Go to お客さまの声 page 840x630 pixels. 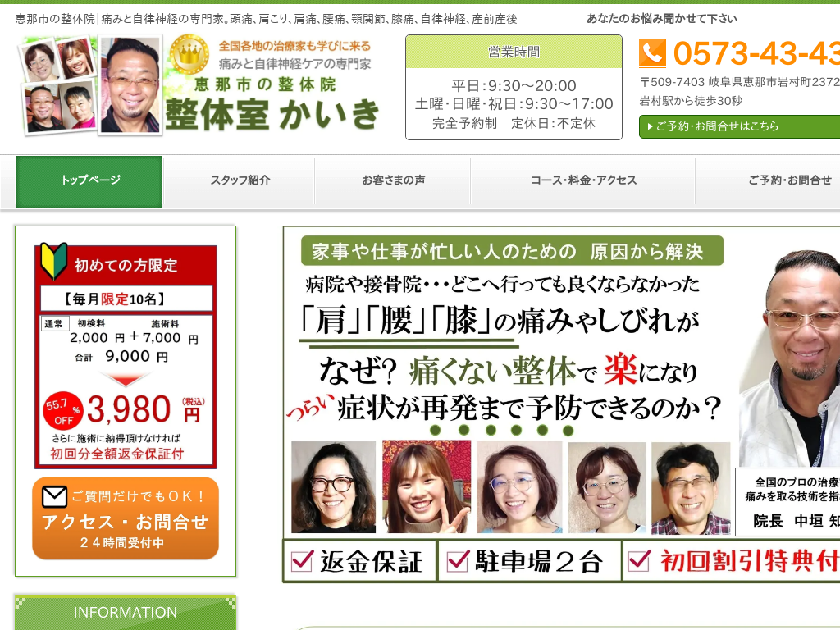click(x=393, y=180)
